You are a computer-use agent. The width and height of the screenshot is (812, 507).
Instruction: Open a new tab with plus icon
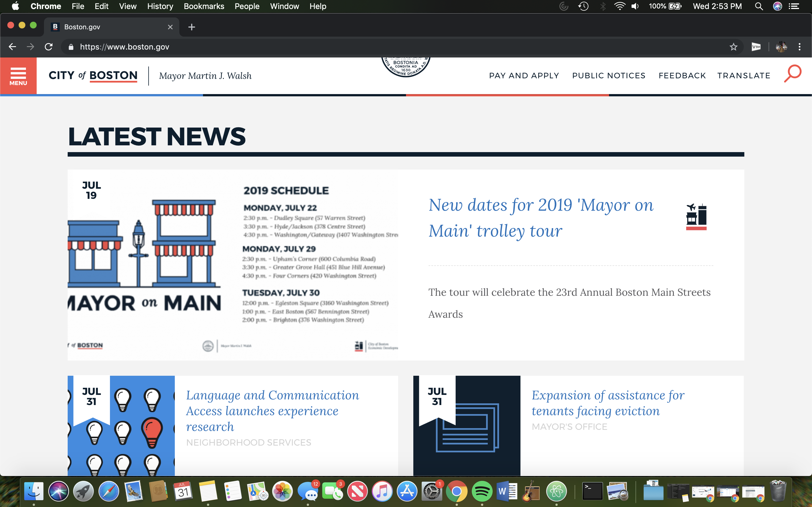click(192, 27)
